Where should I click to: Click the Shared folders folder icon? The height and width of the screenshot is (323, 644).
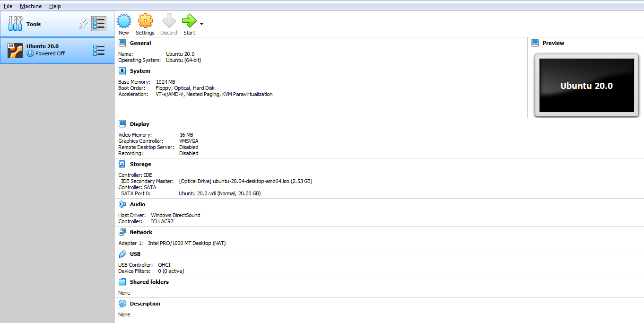122,282
